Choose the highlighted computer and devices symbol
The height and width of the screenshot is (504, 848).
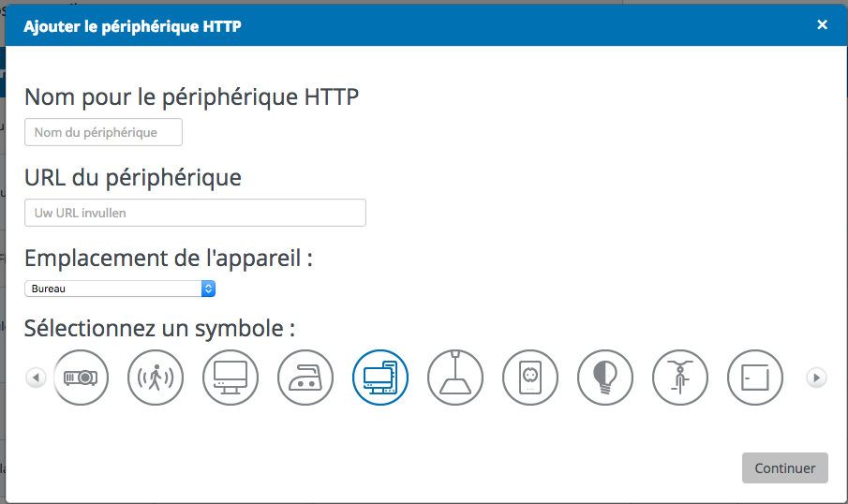(x=380, y=378)
